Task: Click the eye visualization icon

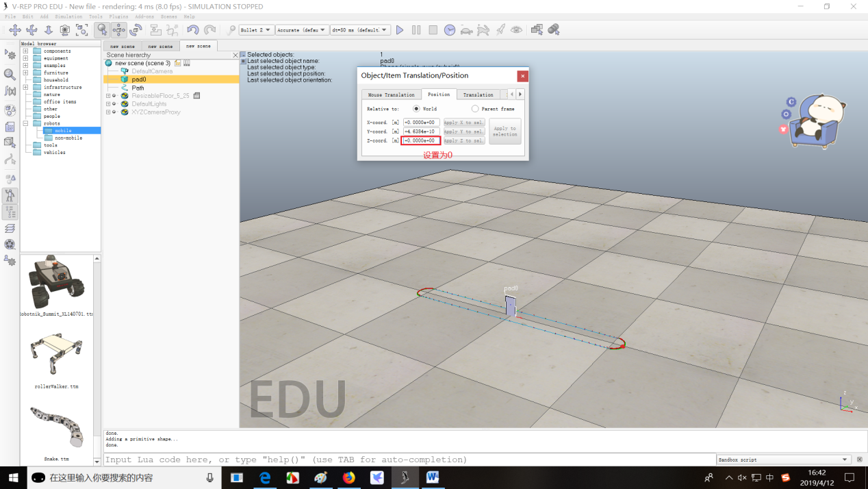Action: [517, 30]
